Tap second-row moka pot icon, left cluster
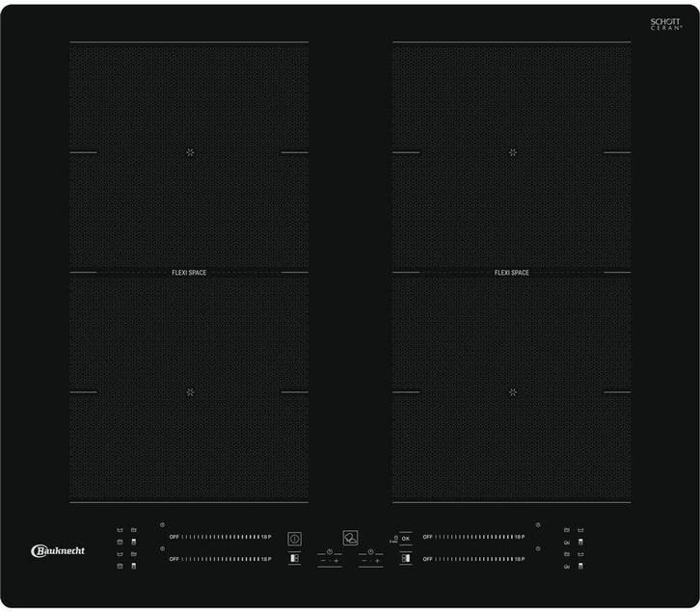Image resolution: width=700 pixels, height=612 pixels. 134,542
